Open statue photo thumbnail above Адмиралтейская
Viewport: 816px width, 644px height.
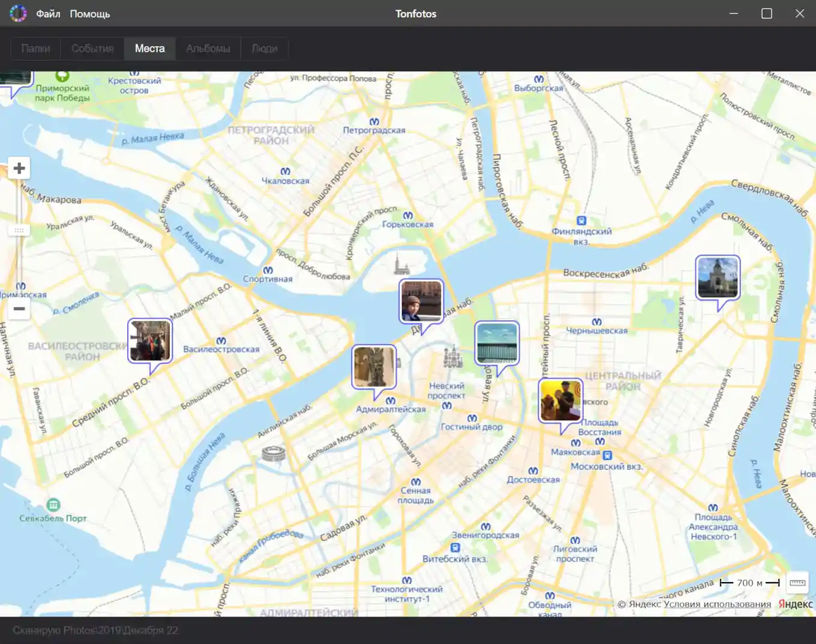(373, 367)
